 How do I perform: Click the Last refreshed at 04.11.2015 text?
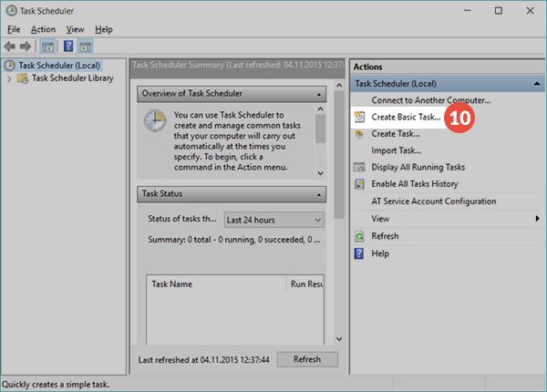click(x=203, y=360)
